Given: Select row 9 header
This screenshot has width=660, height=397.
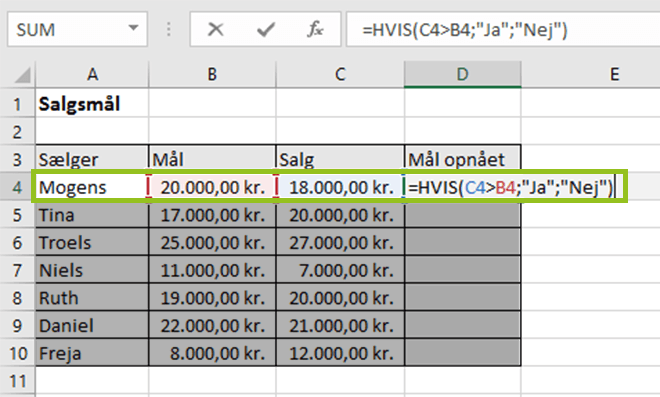Looking at the screenshot, I should (17, 325).
